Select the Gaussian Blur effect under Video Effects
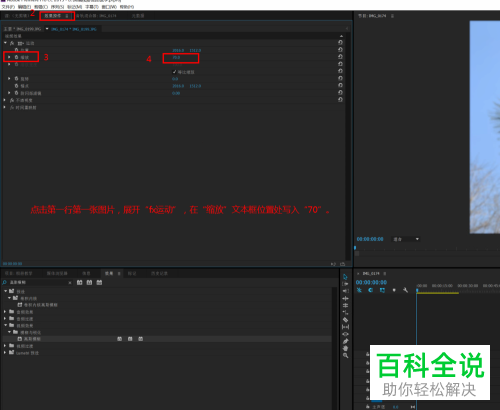 click(x=32, y=339)
